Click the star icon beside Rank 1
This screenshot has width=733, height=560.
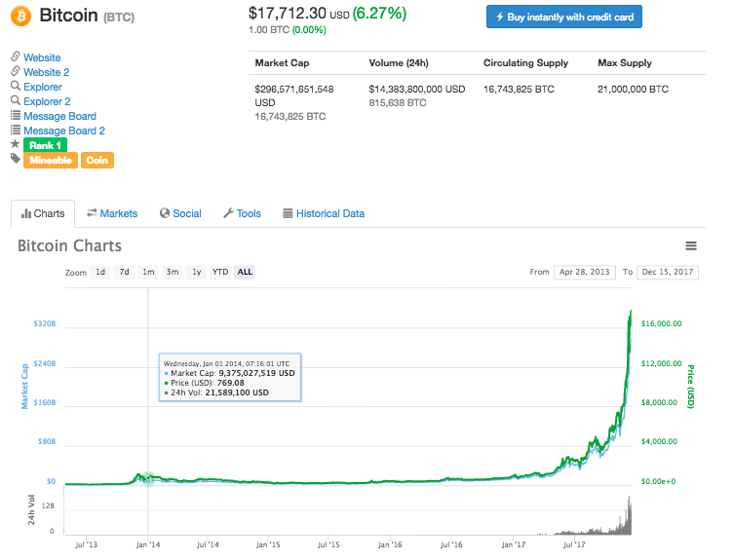(15, 144)
